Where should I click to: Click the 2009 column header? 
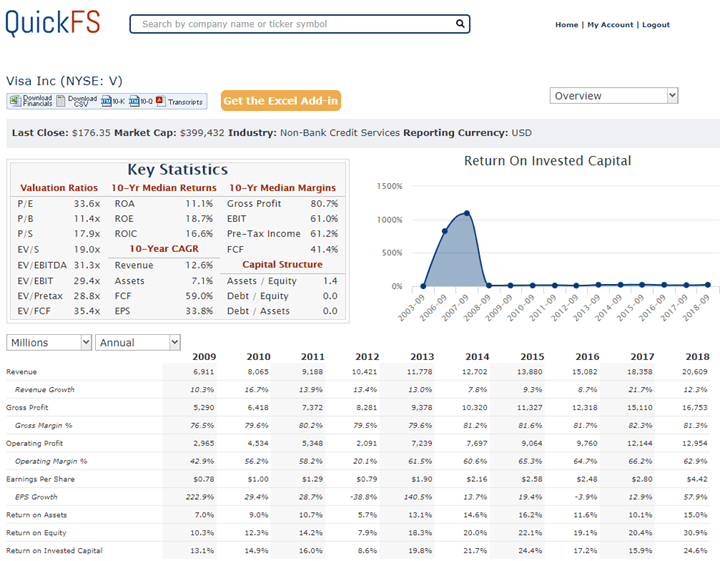[203, 356]
